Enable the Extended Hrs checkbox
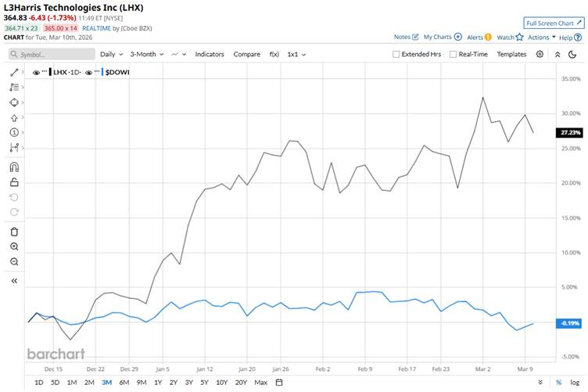588x392 pixels. [x=396, y=55]
